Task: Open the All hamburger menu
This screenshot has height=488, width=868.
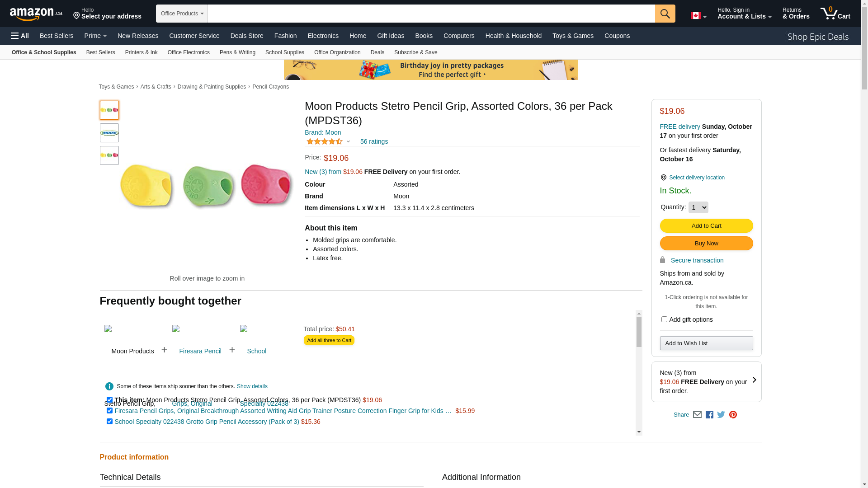Action: point(20,36)
